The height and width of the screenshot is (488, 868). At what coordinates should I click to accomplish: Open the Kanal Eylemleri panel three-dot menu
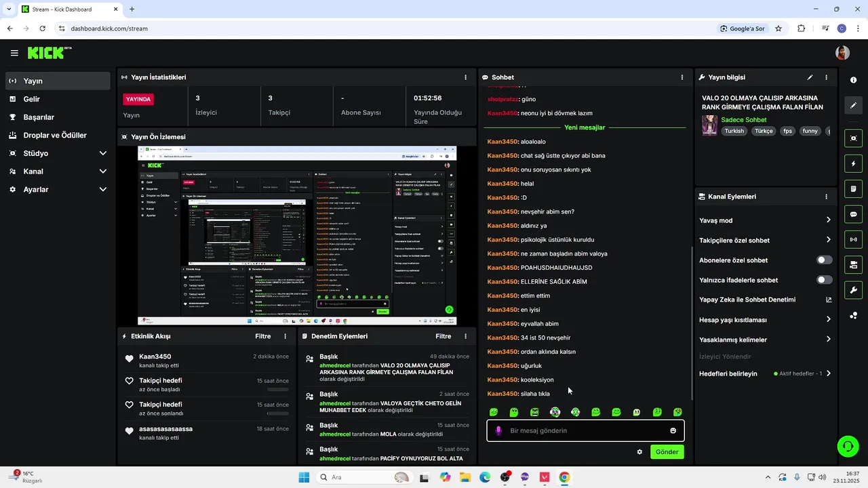point(826,197)
